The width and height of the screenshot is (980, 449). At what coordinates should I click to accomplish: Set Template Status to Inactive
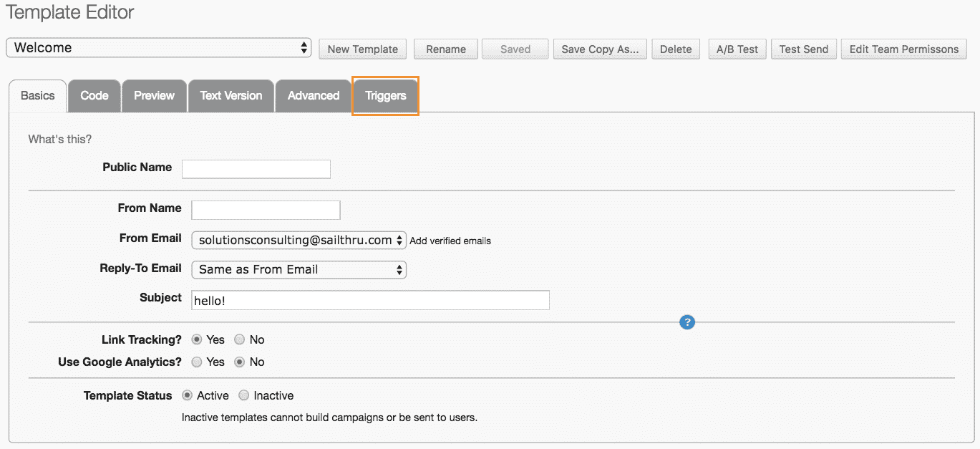pos(244,395)
